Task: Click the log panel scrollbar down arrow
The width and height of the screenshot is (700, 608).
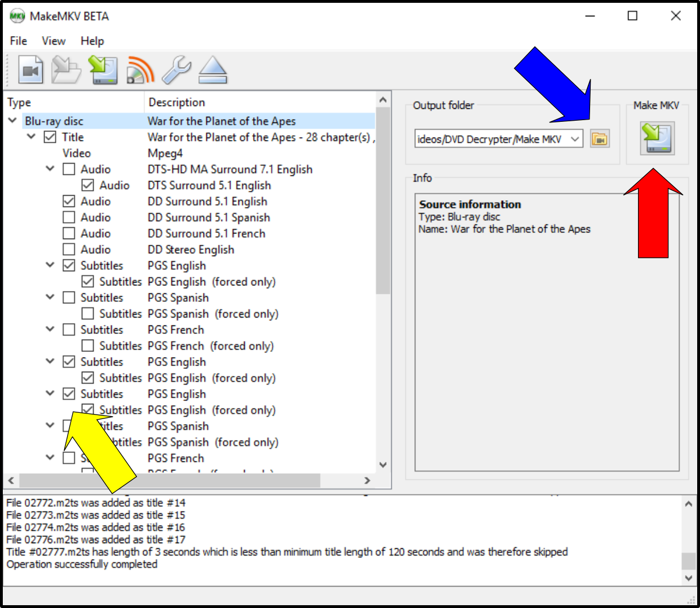Action: pyautogui.click(x=689, y=578)
